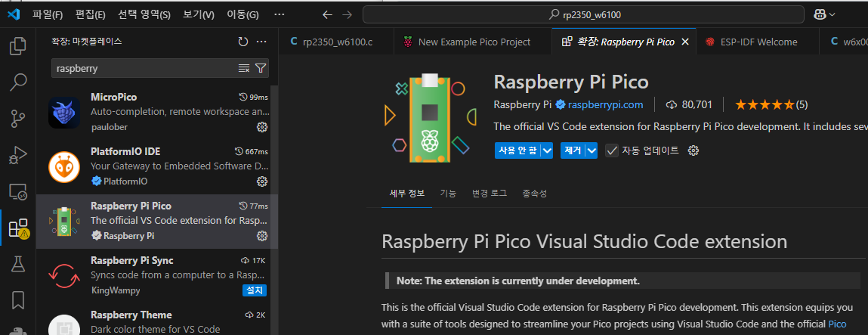Screen dimensions: 868x335
Task: Switch to the w6x00 editor tab
Action: (x=844, y=42)
